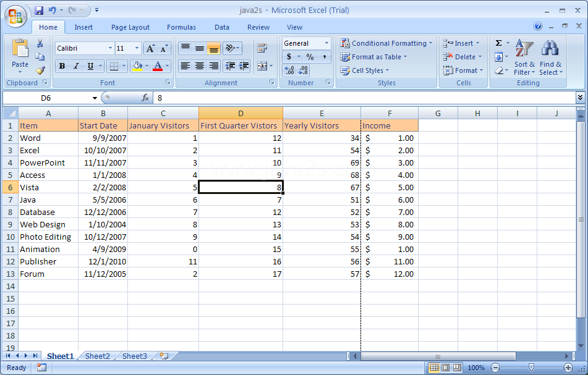The image size is (588, 375).
Task: Apply Accounting dollar number format
Action: click(289, 57)
